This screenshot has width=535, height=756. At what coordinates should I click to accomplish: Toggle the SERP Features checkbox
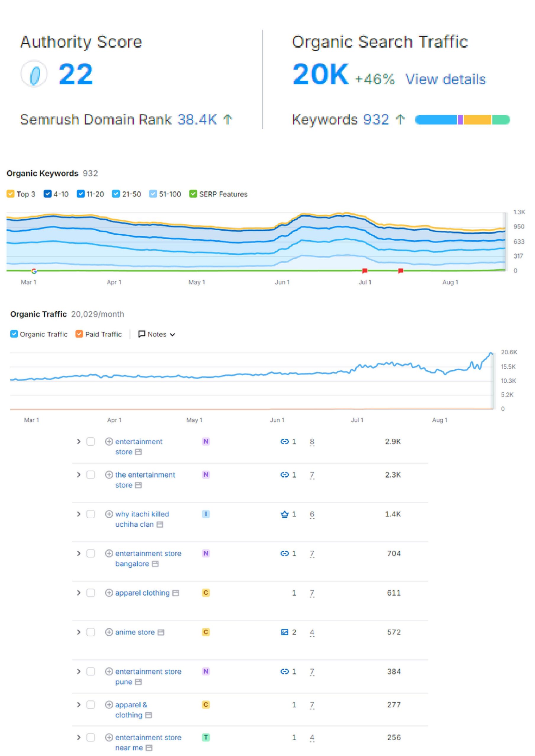pyautogui.click(x=193, y=194)
